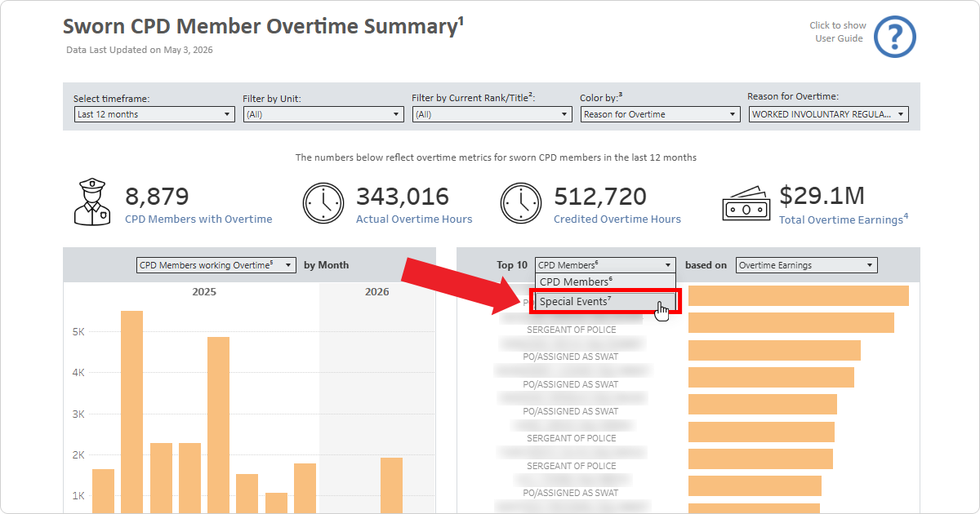This screenshot has height=514, width=980.
Task: Select Special Events option in list
Action: click(606, 301)
